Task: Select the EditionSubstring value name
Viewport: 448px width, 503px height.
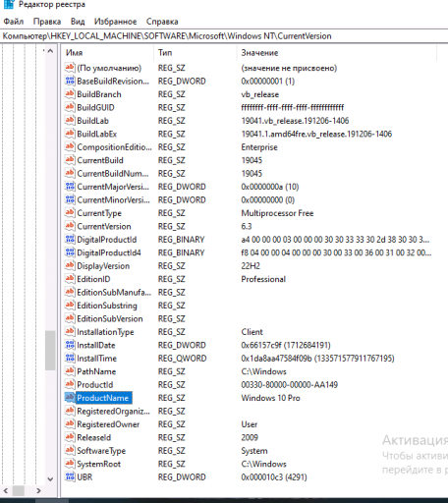Action: pyautogui.click(x=107, y=306)
